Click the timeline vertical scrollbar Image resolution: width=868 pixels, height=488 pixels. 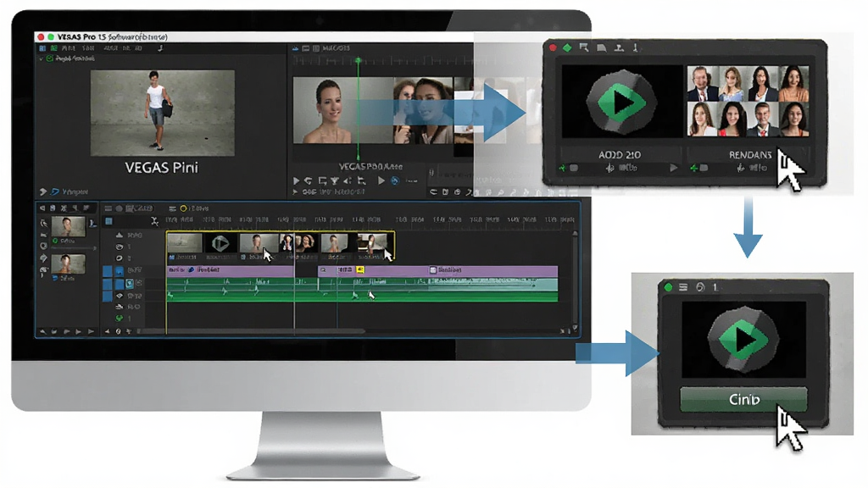tap(576, 280)
